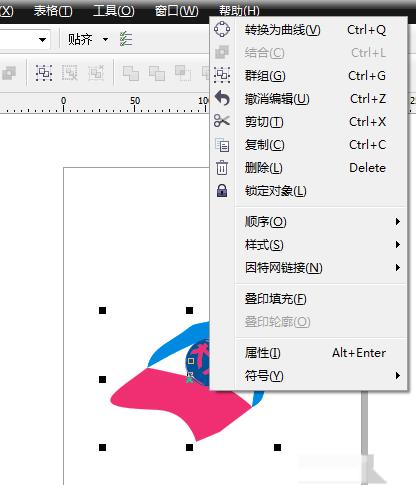Click the convert-to-curves circle icon
This screenshot has height=485, width=416.
222,29
